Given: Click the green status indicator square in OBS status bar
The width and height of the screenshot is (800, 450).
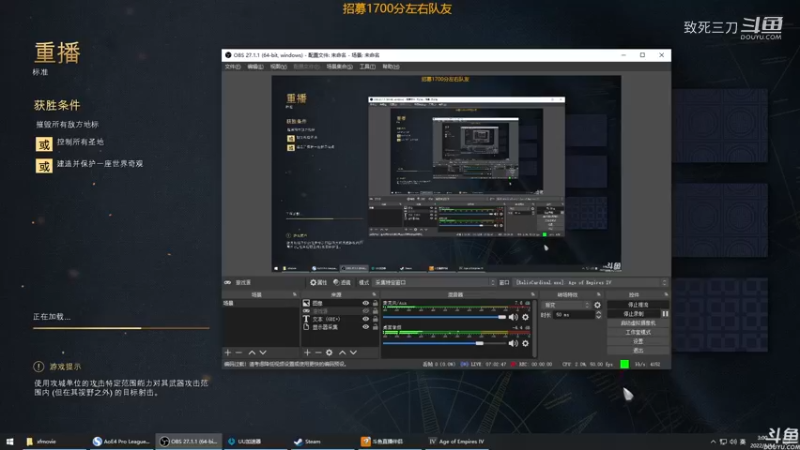Looking at the screenshot, I should coord(624,364).
